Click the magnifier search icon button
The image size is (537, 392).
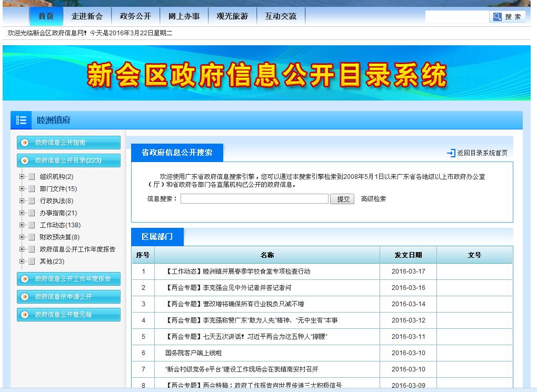pyautogui.click(x=497, y=17)
